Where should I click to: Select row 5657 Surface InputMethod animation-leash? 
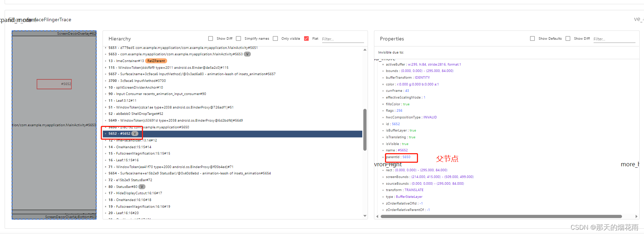[x=192, y=74]
